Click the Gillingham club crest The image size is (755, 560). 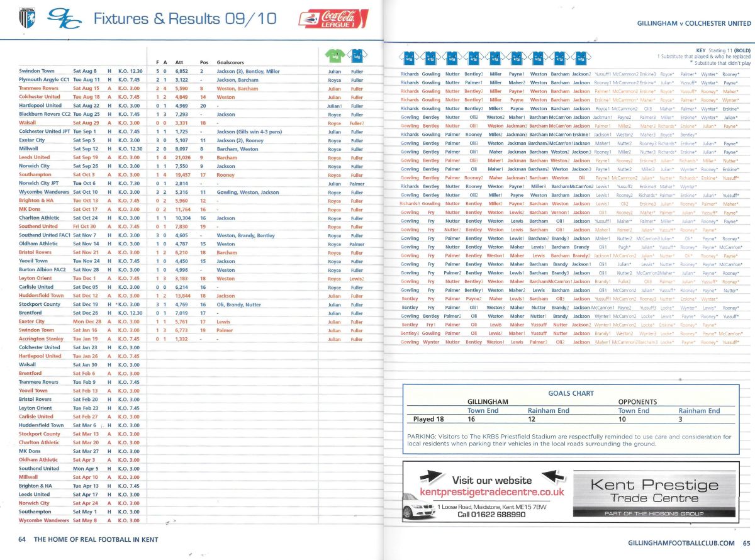coord(27,17)
